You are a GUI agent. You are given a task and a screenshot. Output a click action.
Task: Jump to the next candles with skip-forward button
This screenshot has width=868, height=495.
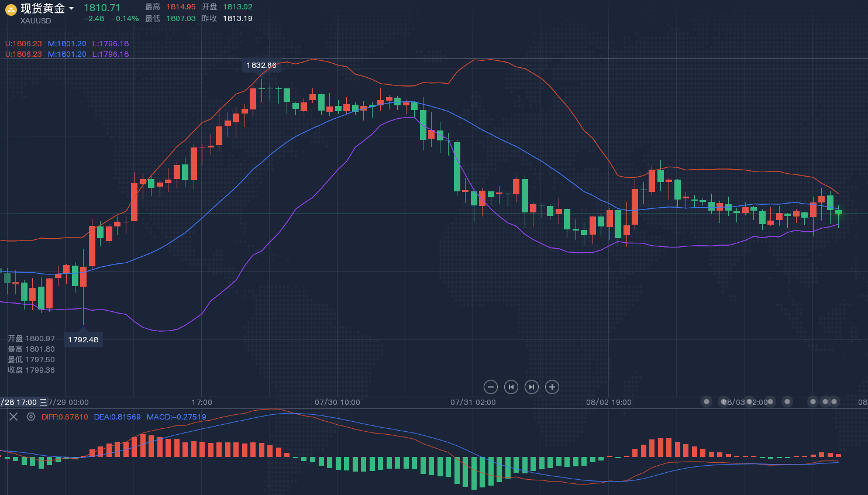pyautogui.click(x=532, y=387)
